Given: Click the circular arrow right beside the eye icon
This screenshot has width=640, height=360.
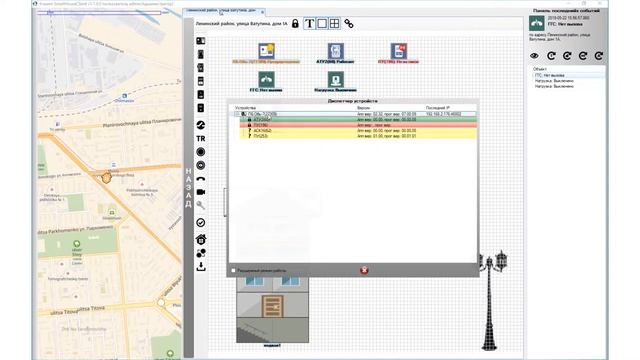Looking at the screenshot, I should 551,56.
